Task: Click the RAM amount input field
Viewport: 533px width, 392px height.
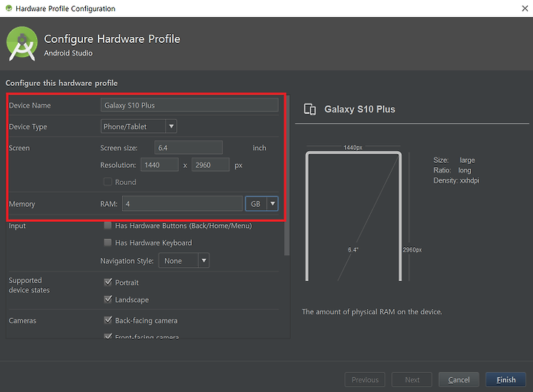Action: [182, 203]
